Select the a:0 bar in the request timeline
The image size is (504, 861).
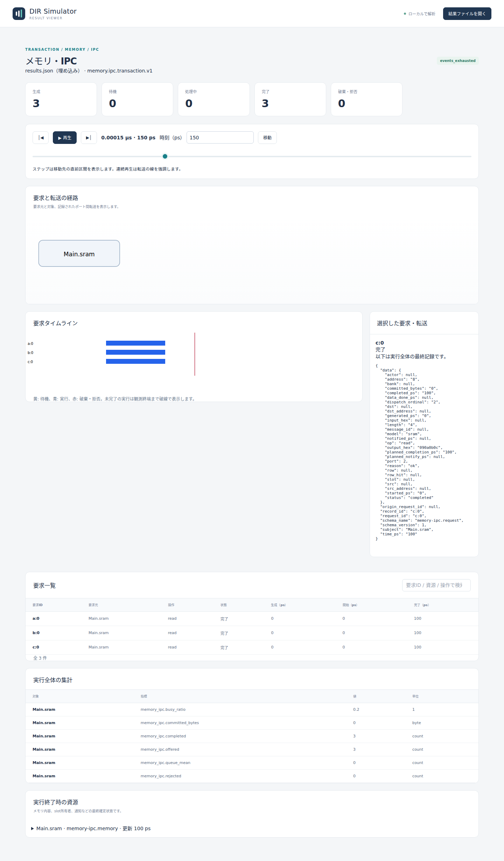pyautogui.click(x=135, y=343)
